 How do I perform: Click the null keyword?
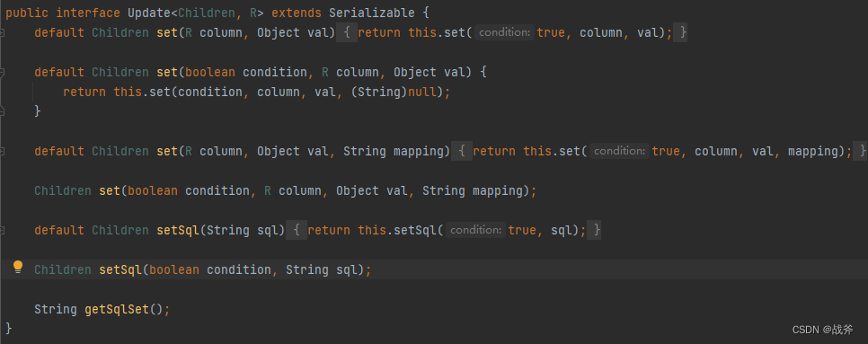(421, 92)
